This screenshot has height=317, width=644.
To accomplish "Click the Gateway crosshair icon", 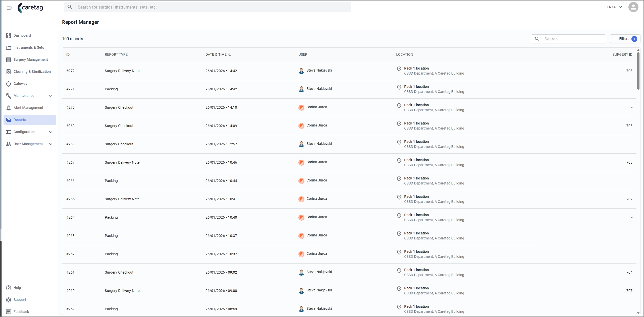I will tap(9, 84).
